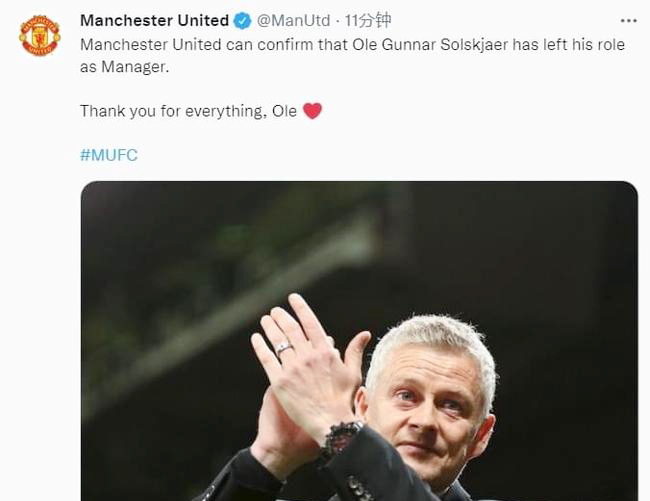Click the "Thank you for everything, Ole" line

tap(188, 111)
